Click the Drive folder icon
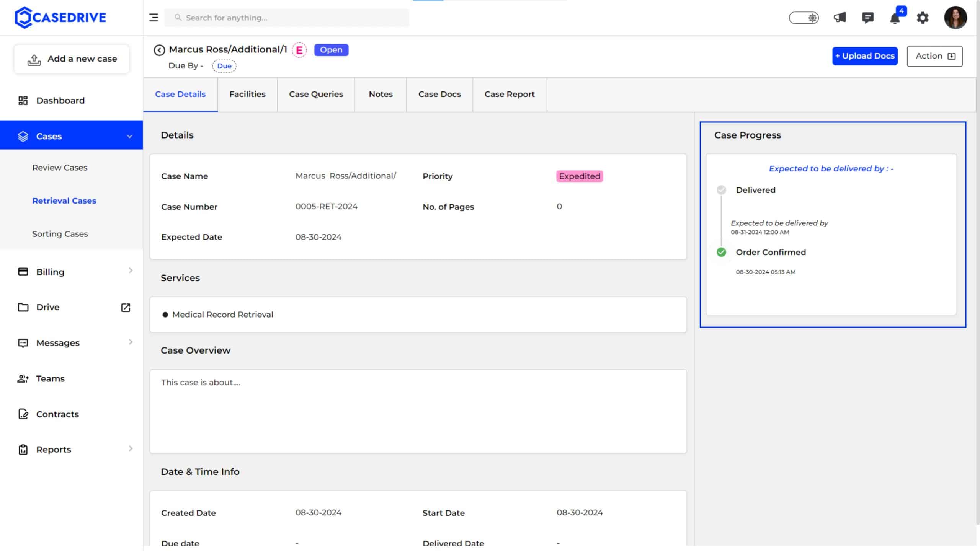The height and width of the screenshot is (551, 980). 23,307
